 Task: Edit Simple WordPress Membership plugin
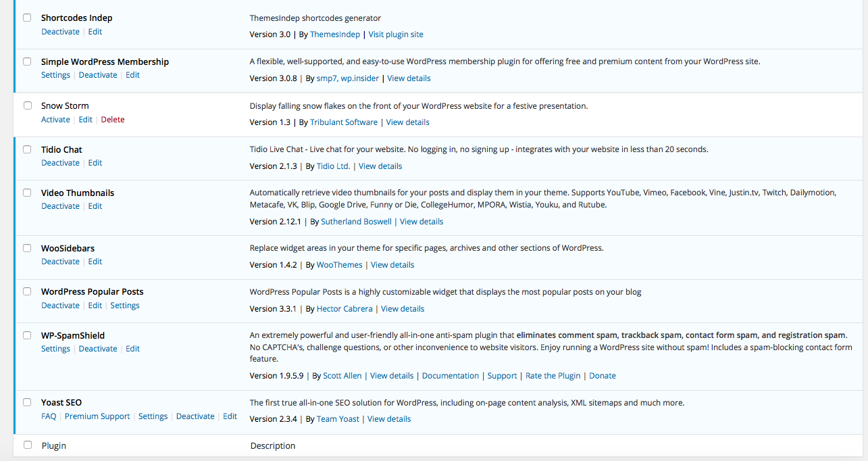[x=133, y=75]
